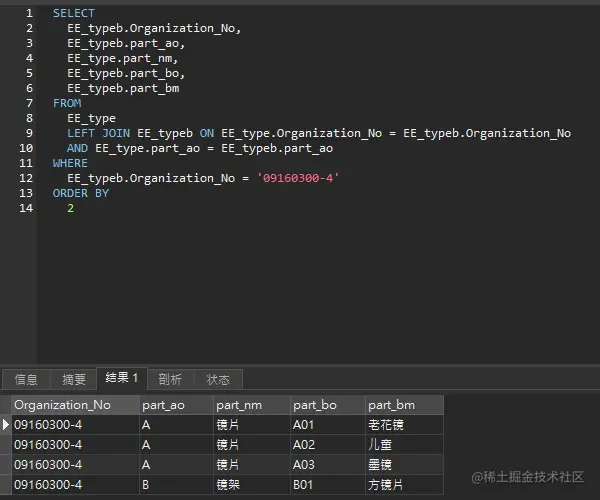Click the part_bo column header
Screen dimensions: 600x500
click(x=328, y=405)
